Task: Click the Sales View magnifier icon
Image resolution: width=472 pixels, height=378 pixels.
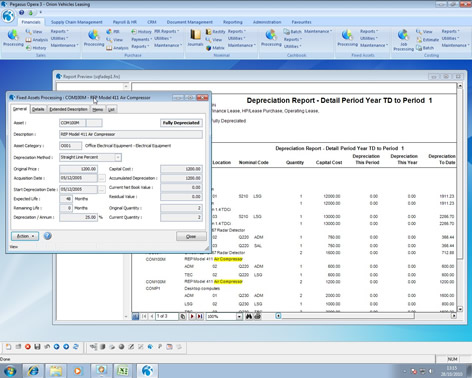Action: 28,31
